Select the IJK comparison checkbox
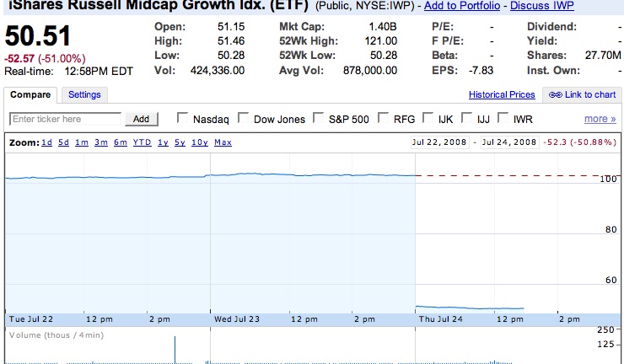The height and width of the screenshot is (364, 624). click(428, 119)
